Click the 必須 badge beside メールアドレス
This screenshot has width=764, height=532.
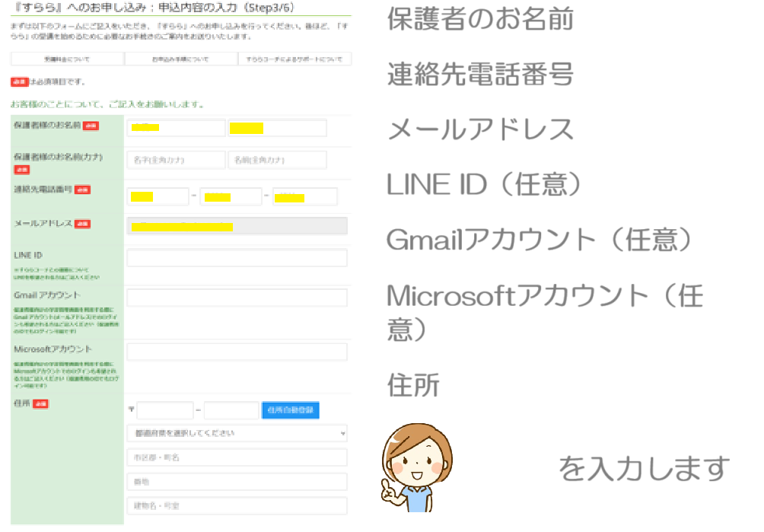click(83, 224)
